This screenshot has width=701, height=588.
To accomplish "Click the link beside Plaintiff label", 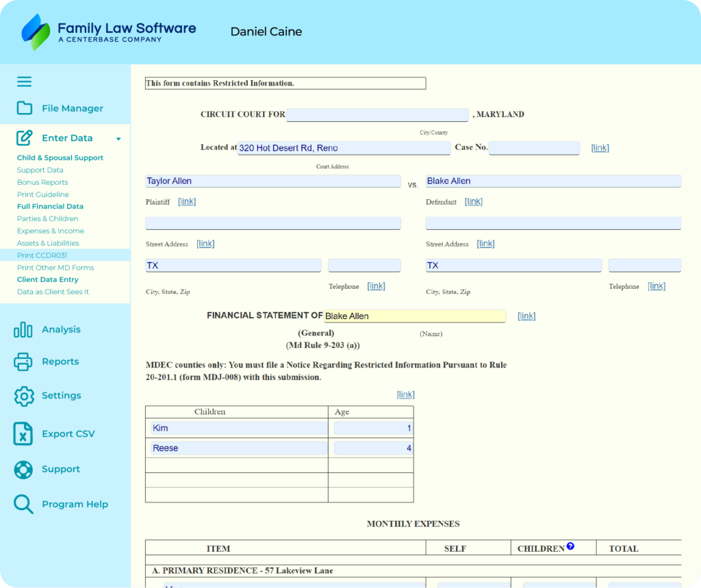I will click(x=187, y=201).
